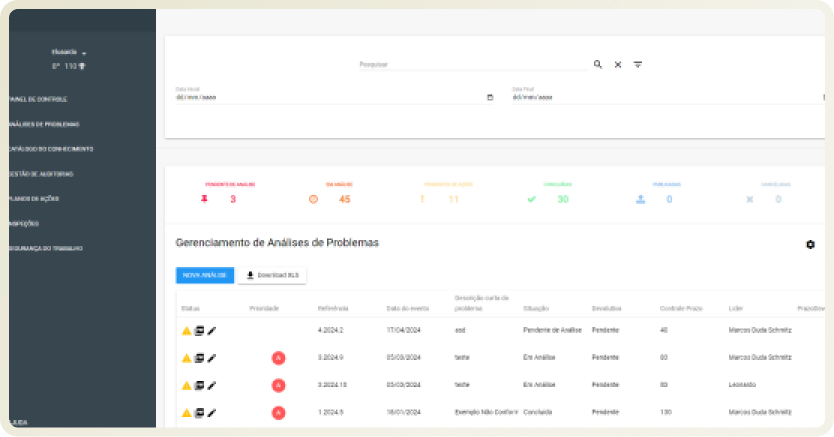Open Painel de Controle in sidebar
Screen dimensions: 834x437
pyautogui.click(x=38, y=100)
